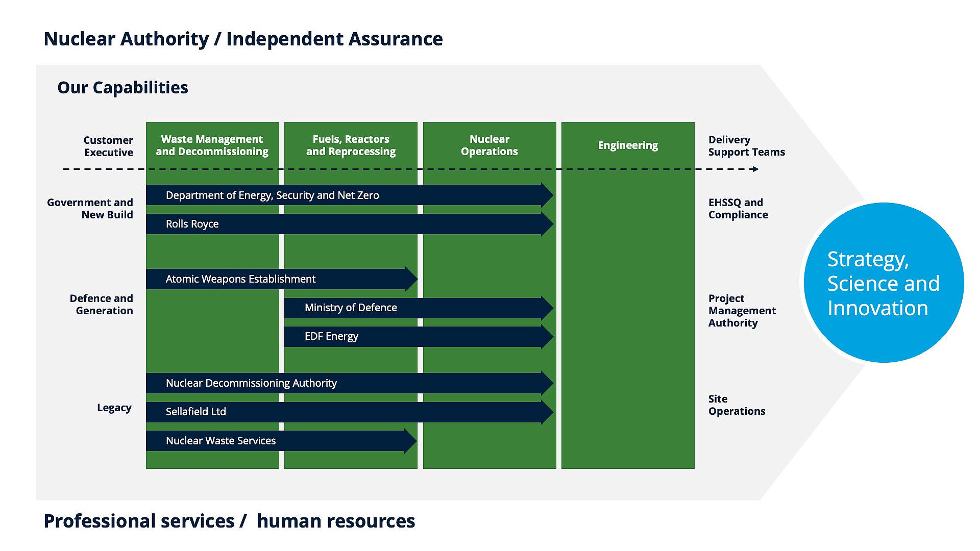Click the 'Nuclear Decommissioning Authority' arrow bar
Viewport: 980px width, 551px height.
(x=350, y=383)
